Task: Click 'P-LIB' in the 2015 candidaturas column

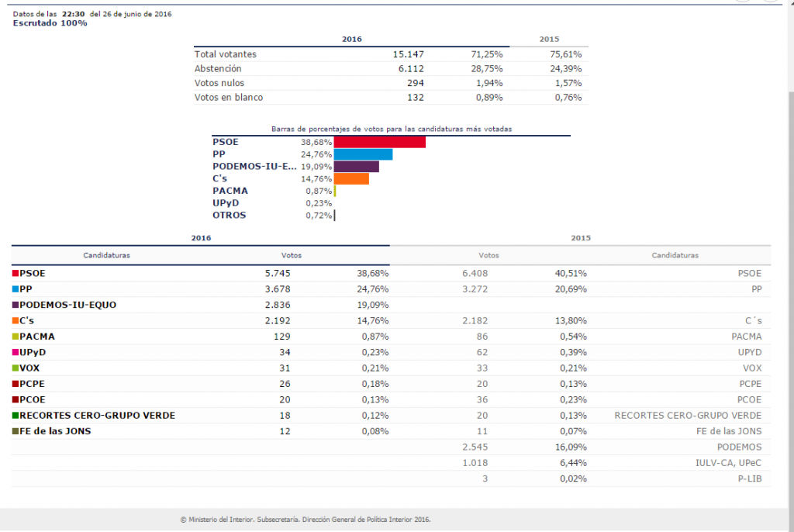Action: click(x=750, y=478)
